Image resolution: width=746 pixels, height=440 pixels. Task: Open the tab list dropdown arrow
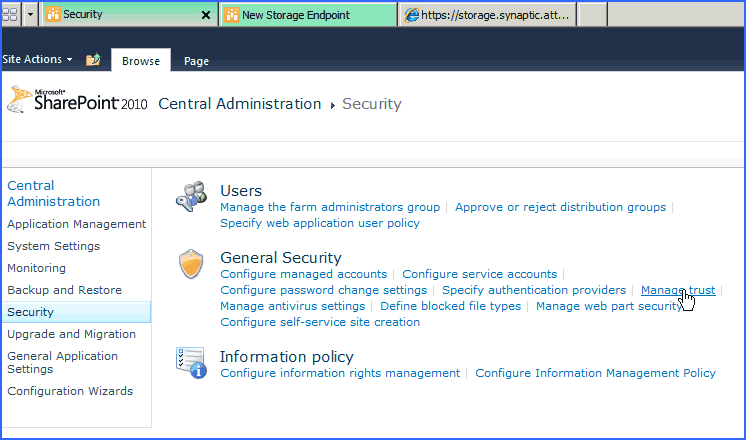pos(31,15)
